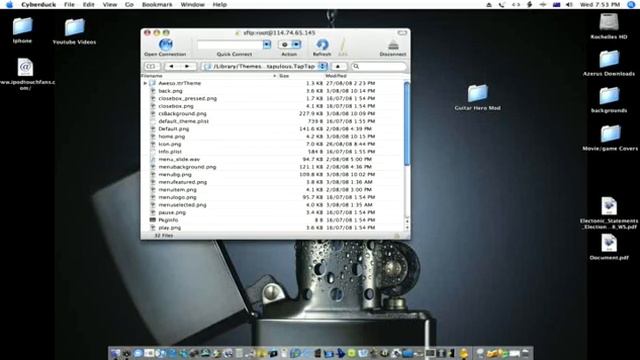The width and height of the screenshot is (640, 360).
Task: Select Default.png file row
Action: [272, 129]
